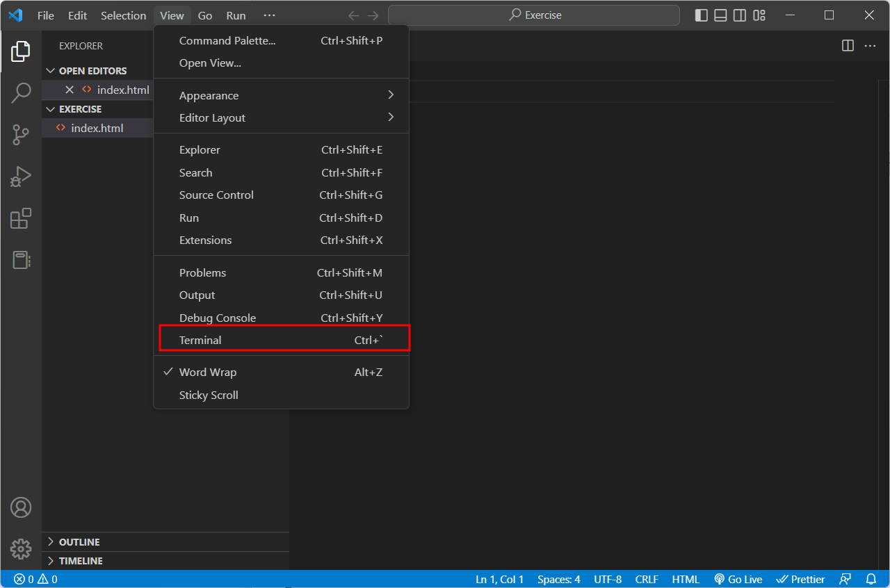
Task: Open the Run menu in the menu bar
Action: click(236, 15)
